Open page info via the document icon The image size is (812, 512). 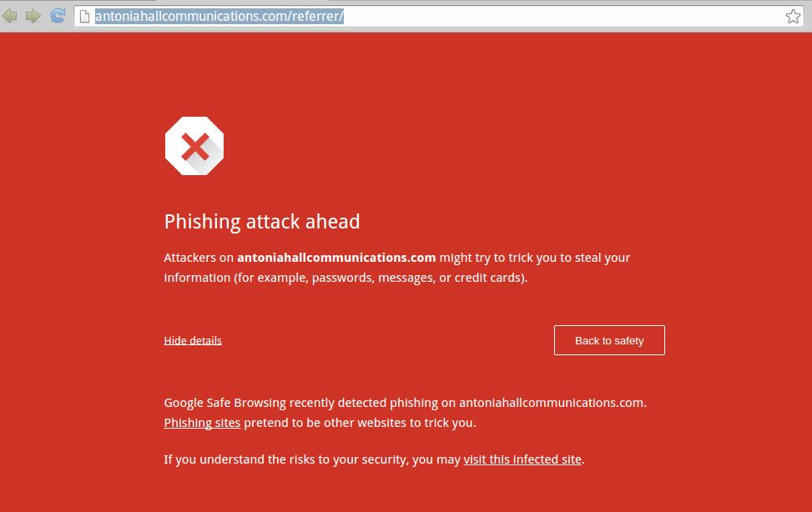84,17
